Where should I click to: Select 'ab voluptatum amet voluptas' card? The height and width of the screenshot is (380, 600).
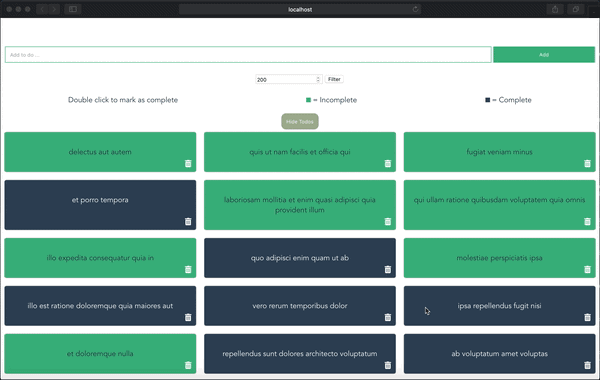tap(499, 354)
